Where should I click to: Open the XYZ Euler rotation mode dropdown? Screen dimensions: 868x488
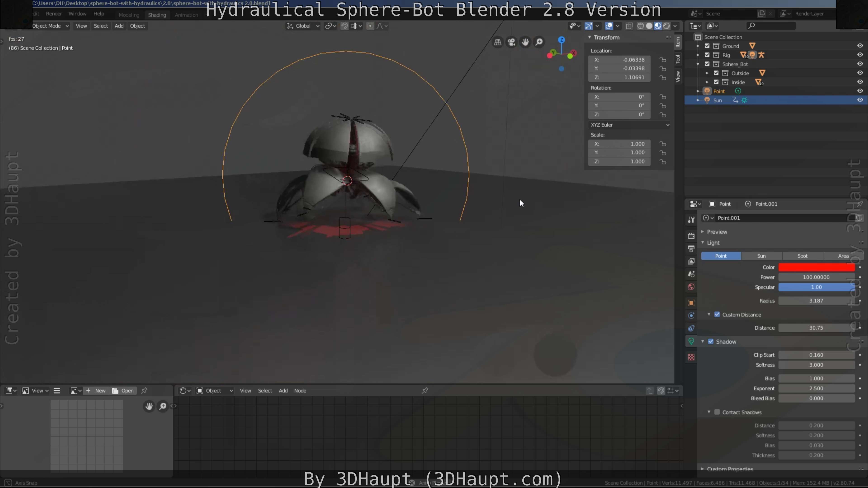(630, 125)
